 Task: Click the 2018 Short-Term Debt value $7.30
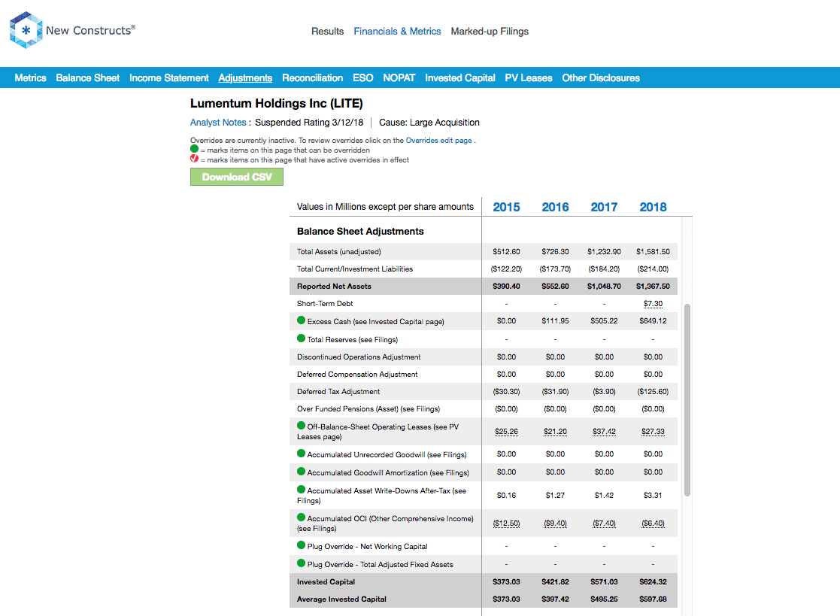[653, 304]
